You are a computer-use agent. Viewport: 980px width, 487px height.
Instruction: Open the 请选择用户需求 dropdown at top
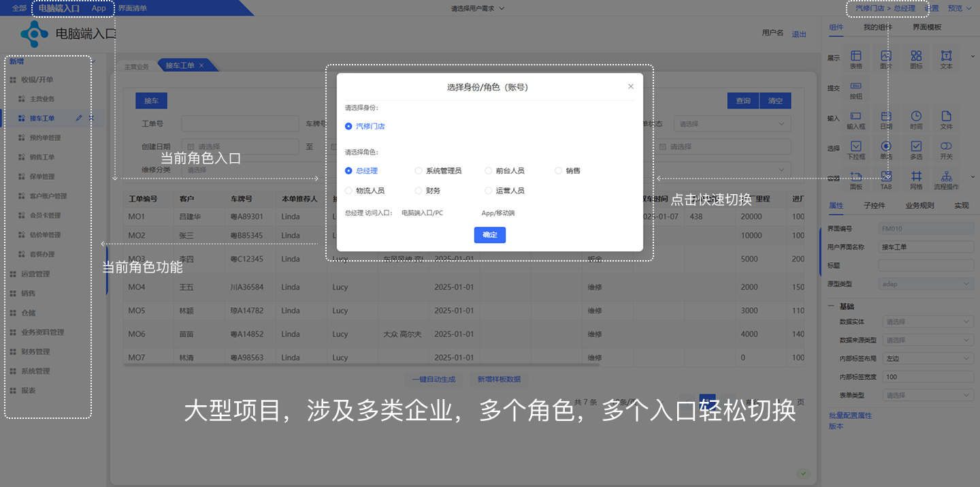tap(477, 8)
